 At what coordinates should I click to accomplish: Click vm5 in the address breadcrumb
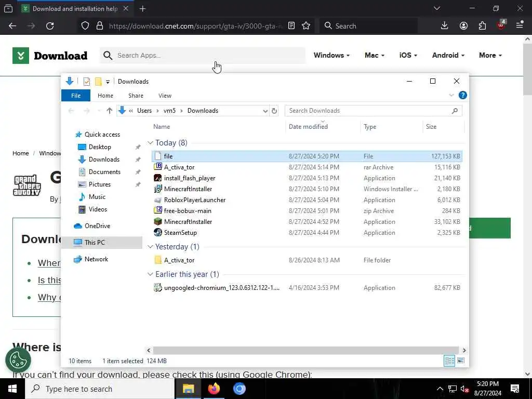pos(170,111)
